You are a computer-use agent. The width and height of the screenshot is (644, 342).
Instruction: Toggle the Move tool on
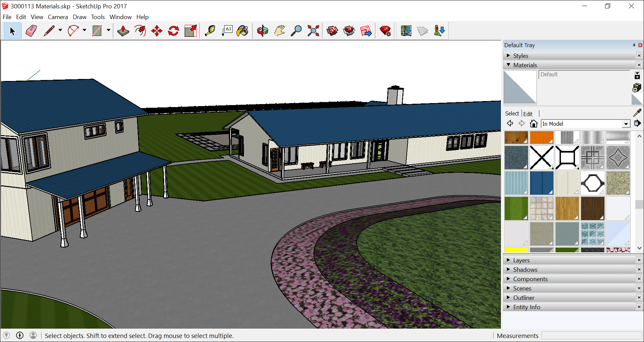tap(156, 30)
